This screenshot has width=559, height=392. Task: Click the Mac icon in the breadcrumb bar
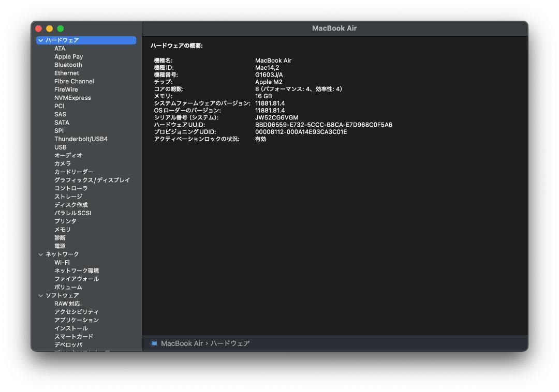click(153, 343)
